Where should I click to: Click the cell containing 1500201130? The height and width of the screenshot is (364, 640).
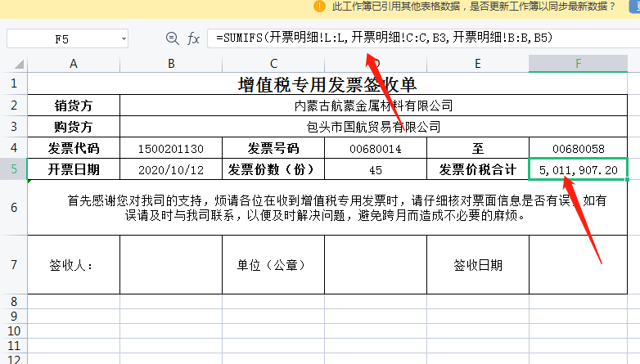(x=171, y=148)
